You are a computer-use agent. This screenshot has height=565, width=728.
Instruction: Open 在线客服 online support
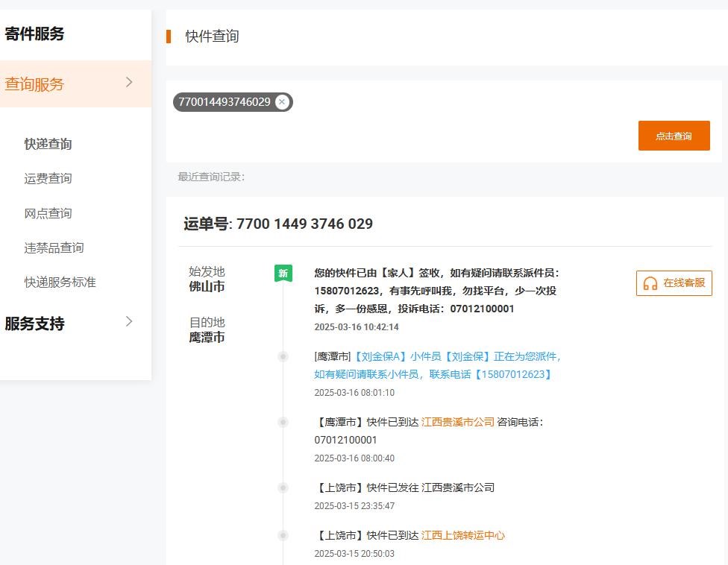(x=674, y=283)
